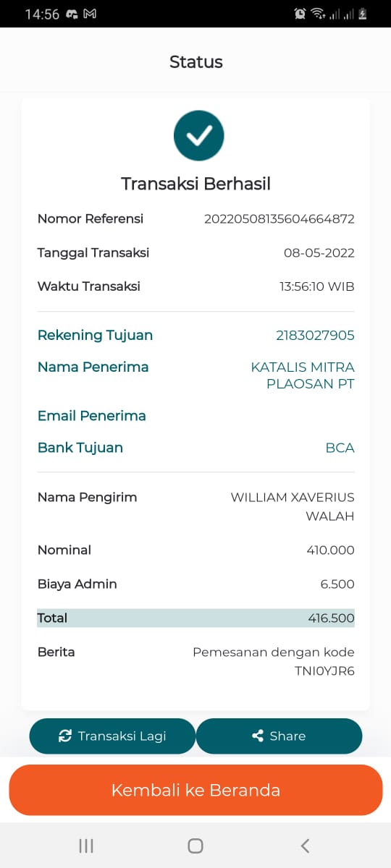Screen dimensions: 391x868
Task: Tap Android recent apps navigation icon
Action: 86,846
